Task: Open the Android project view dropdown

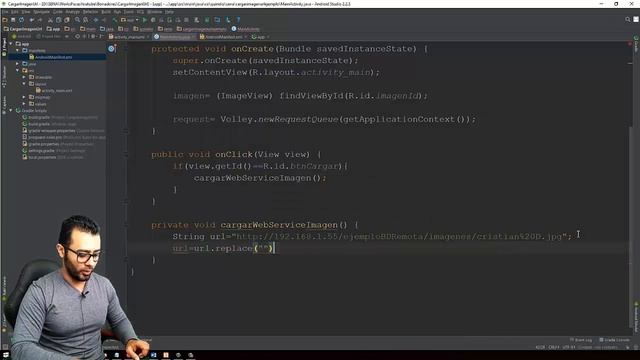Action: [x=23, y=36]
